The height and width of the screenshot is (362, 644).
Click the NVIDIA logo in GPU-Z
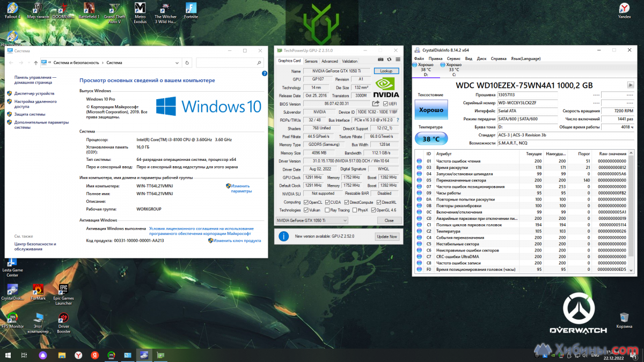click(386, 87)
